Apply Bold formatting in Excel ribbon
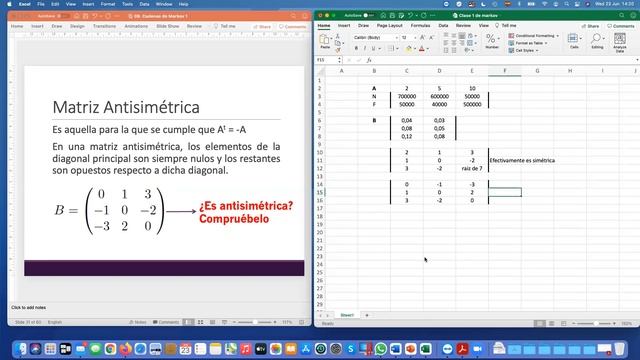This screenshot has width=640, height=360. point(356,49)
